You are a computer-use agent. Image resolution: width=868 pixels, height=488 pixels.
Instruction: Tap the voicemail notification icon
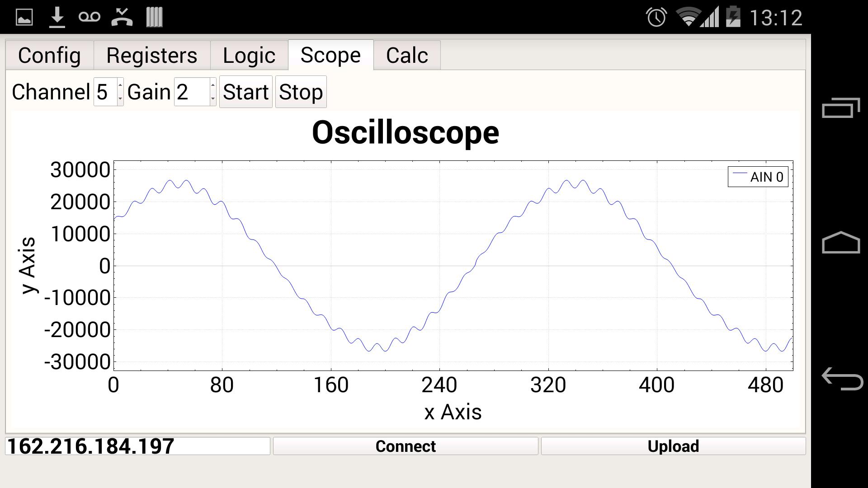pyautogui.click(x=89, y=18)
